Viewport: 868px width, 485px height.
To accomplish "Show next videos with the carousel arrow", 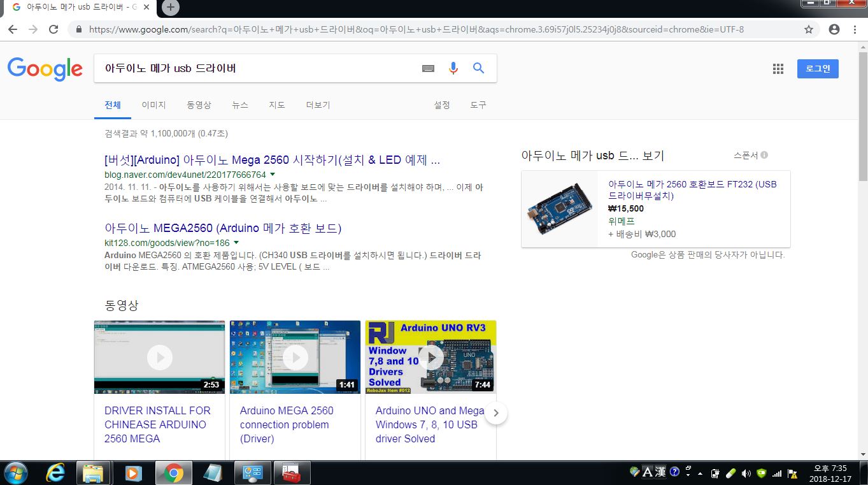I will (496, 413).
